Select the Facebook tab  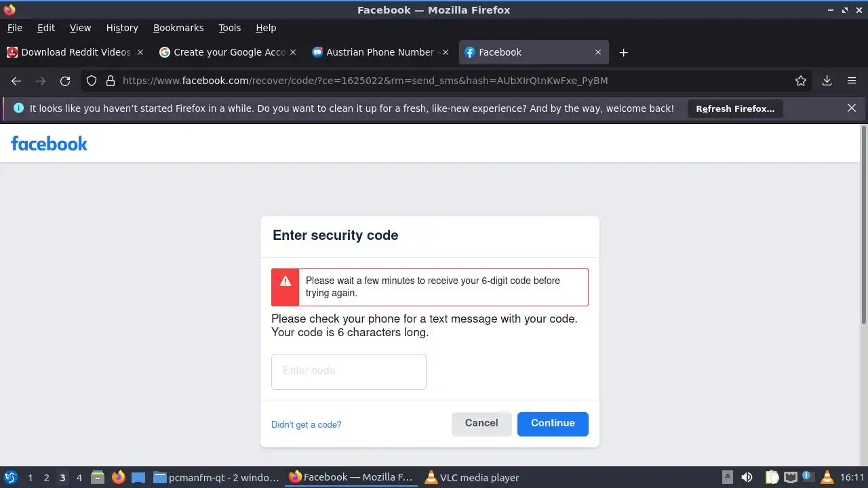tap(534, 52)
